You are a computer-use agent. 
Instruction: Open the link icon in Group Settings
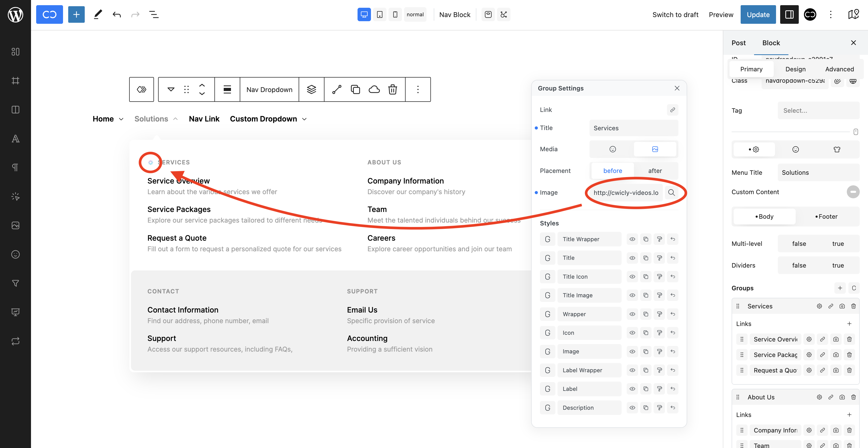pos(672,110)
